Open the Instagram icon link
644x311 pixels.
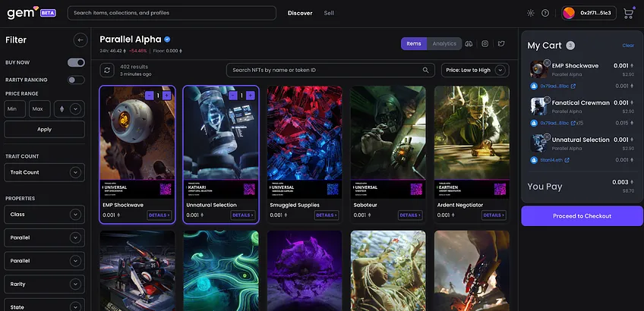tap(485, 43)
